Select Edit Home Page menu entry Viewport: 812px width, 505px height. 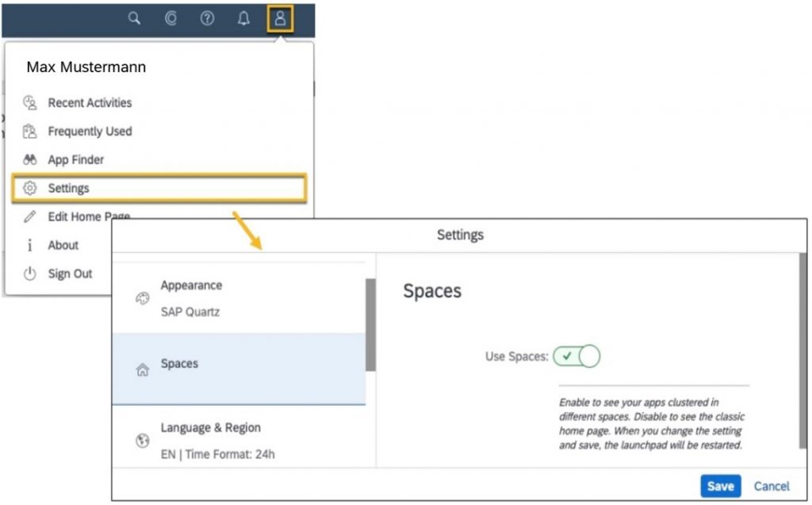87,217
